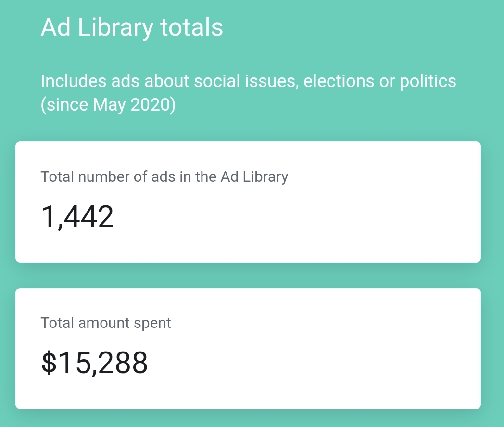Click the word "Library" in the page heading

(115, 28)
